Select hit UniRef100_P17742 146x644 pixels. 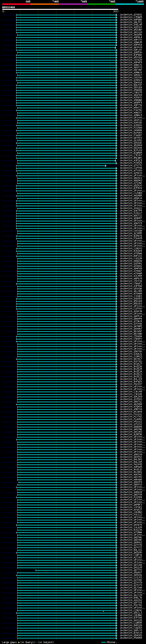[131, 417]
